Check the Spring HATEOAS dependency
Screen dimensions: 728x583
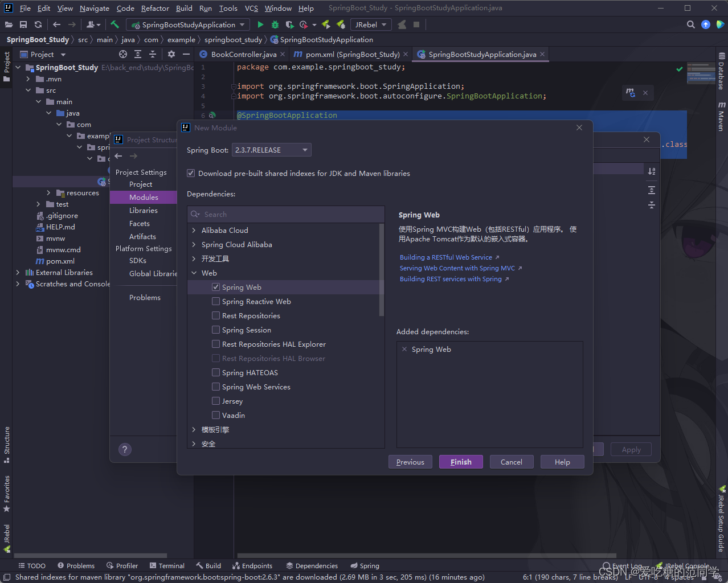216,372
